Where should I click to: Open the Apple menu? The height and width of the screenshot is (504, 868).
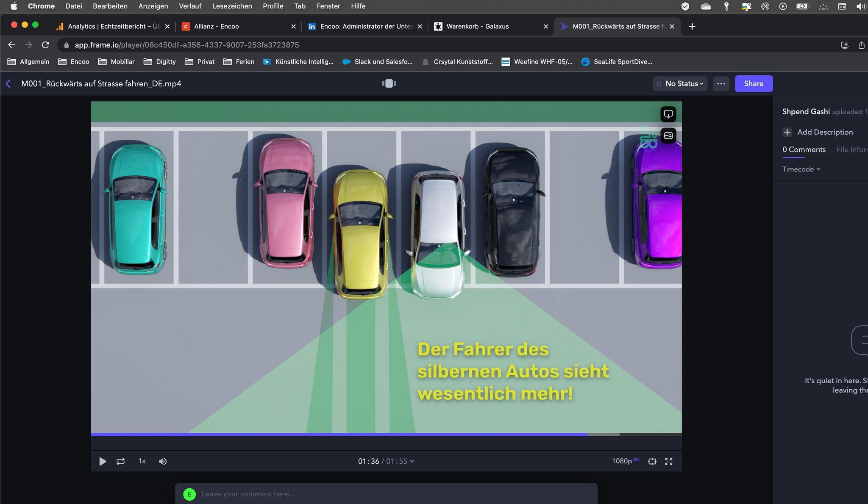14,6
